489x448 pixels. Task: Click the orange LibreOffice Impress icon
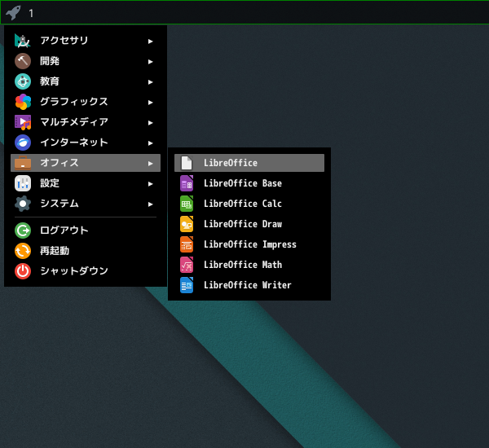point(187,244)
